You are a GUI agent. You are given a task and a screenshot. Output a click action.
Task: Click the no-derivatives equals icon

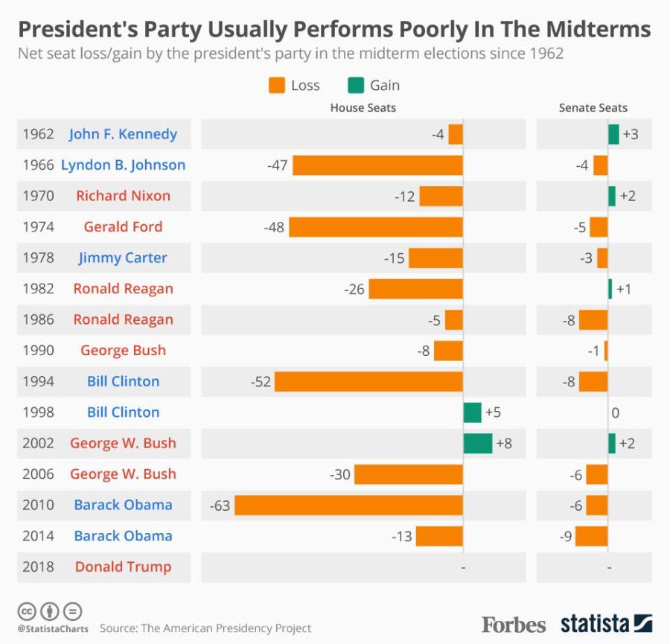tap(72, 612)
